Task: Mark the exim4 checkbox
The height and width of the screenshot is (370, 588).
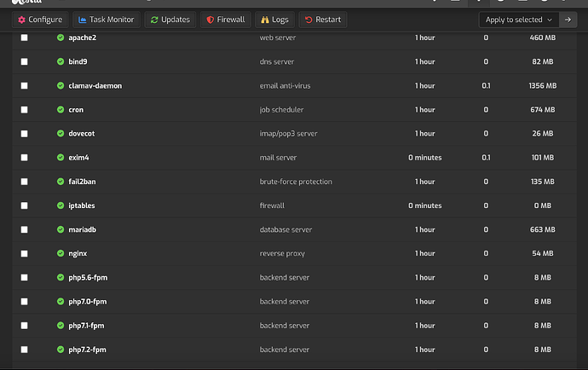Action: click(x=25, y=158)
